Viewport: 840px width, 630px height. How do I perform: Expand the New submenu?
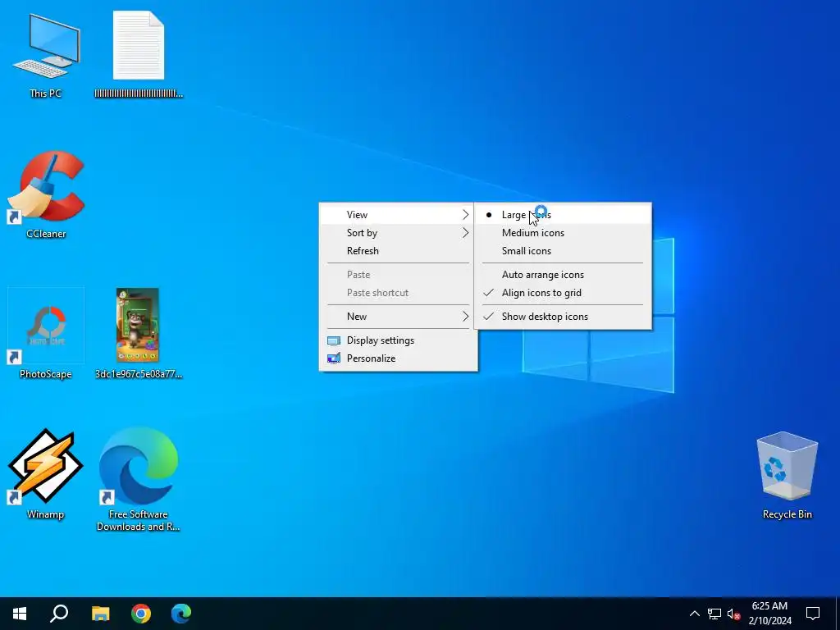tap(398, 317)
